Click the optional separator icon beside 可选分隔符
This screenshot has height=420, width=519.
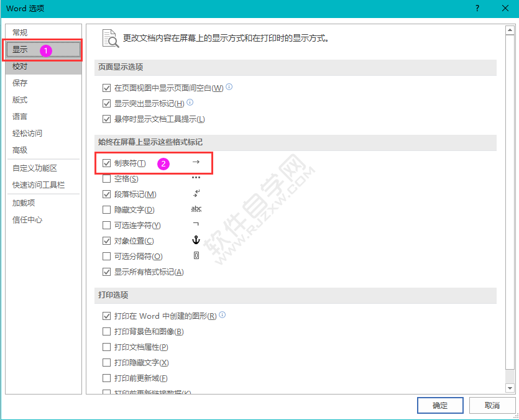point(196,255)
